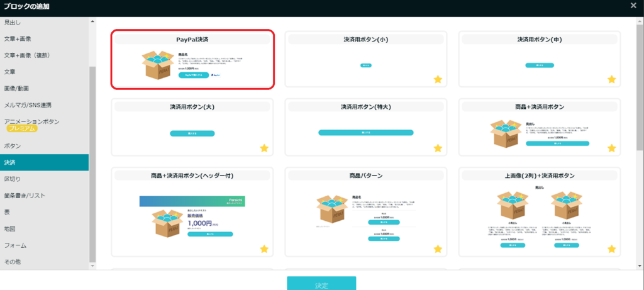Select the PayPal決済 block thumbnail
The image size is (644, 290).
pos(192,59)
